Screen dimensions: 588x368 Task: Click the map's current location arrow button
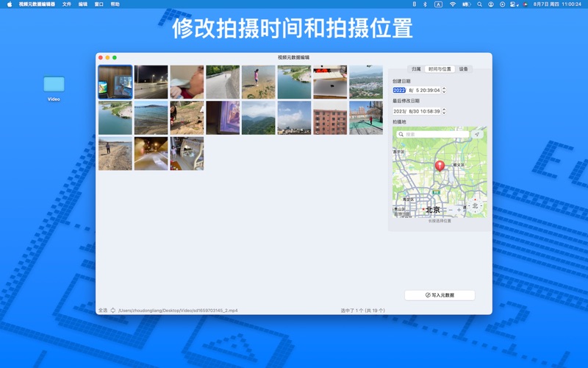click(476, 135)
